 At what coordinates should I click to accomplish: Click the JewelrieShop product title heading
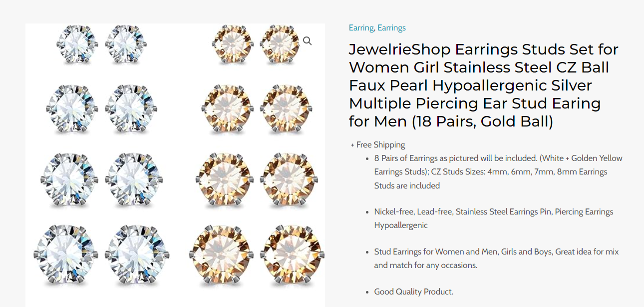coord(483,85)
